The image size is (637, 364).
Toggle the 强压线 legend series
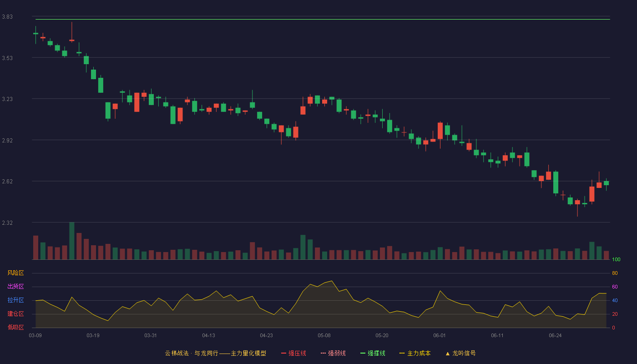(x=293, y=353)
